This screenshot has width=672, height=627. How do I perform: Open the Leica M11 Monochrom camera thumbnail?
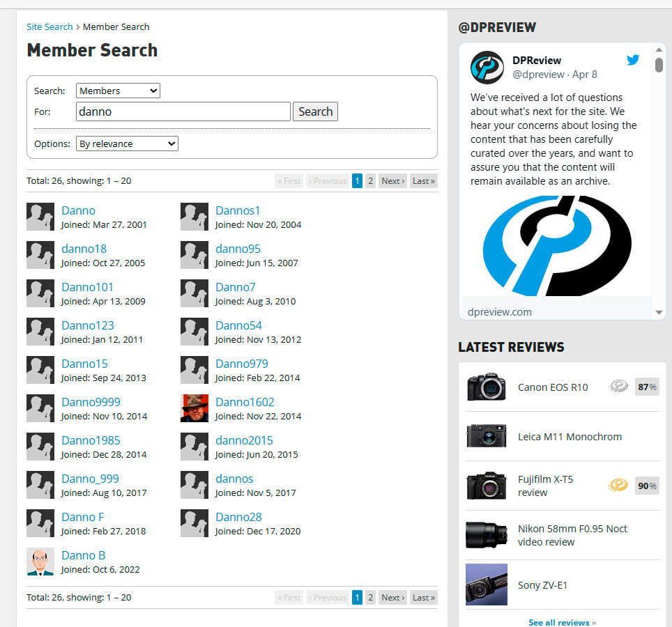click(x=487, y=437)
